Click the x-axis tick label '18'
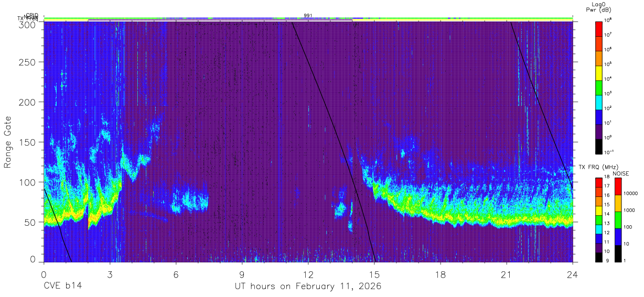 pos(440,274)
